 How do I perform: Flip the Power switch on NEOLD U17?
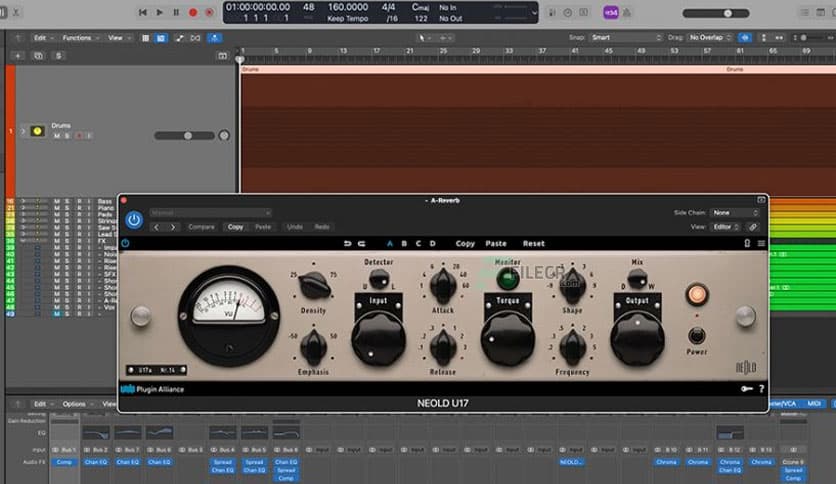pos(697,336)
